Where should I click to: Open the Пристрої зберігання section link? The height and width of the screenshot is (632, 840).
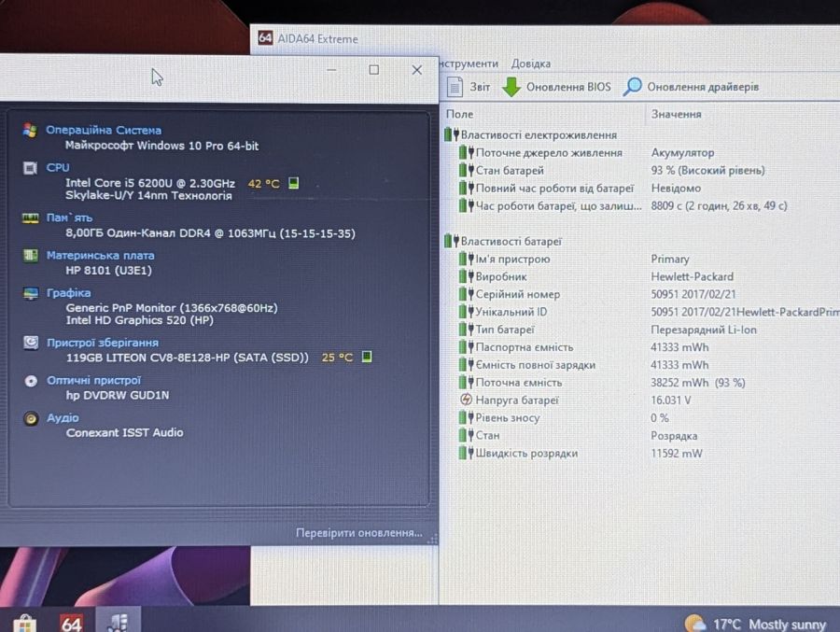103,343
